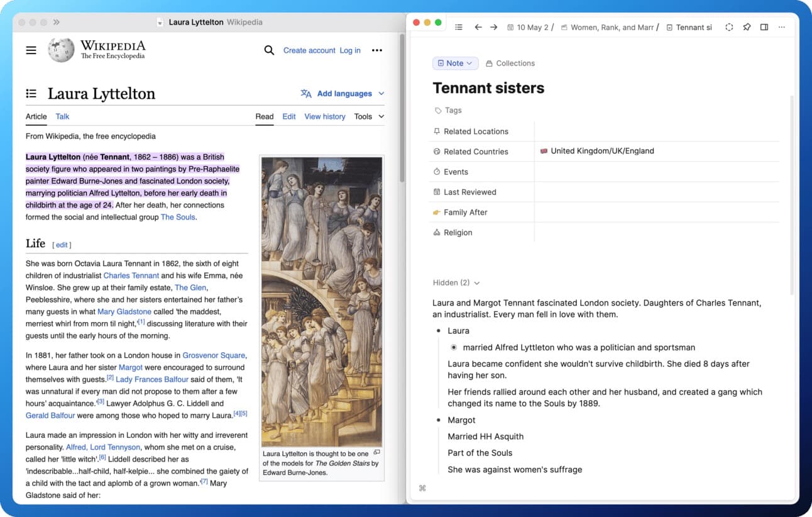812x517 pixels.
Task: Open the Note type dropdown
Action: click(x=455, y=63)
